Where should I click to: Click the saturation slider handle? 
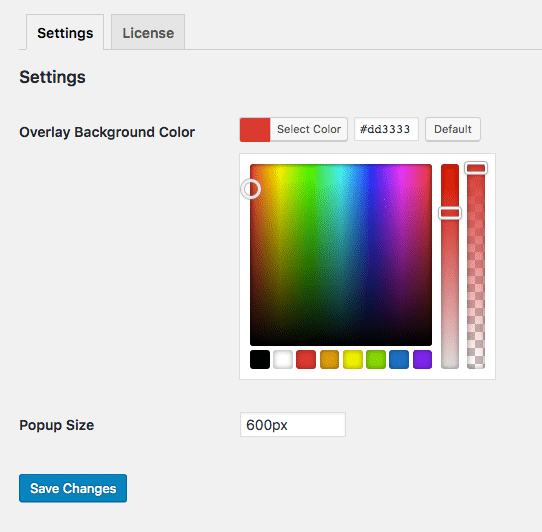click(450, 213)
